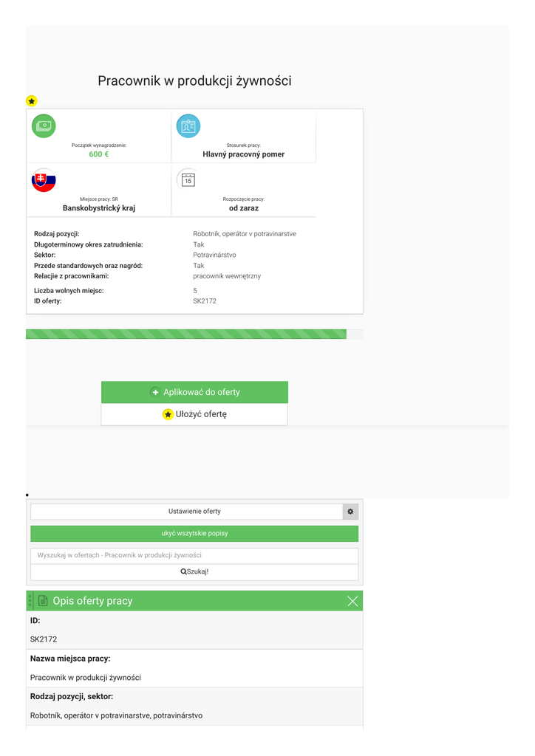
Task: Grab the dotted drag handle of Opis oferty pracy
Action: click(30, 601)
